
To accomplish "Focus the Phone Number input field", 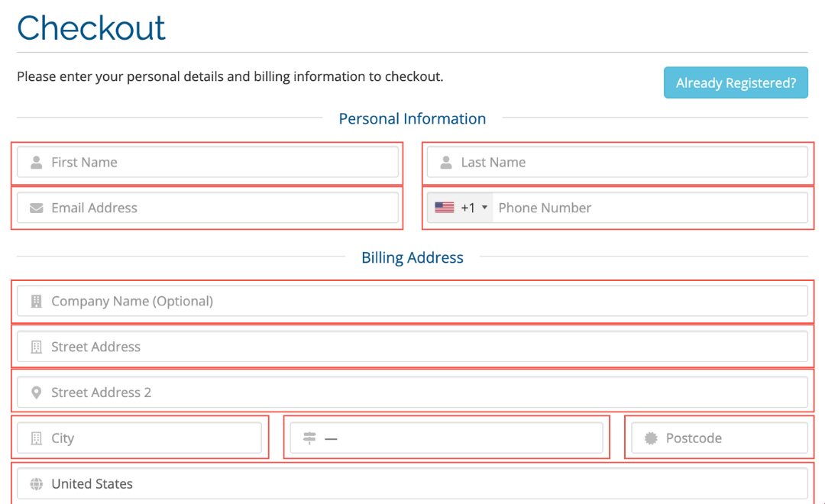I will tap(650, 208).
